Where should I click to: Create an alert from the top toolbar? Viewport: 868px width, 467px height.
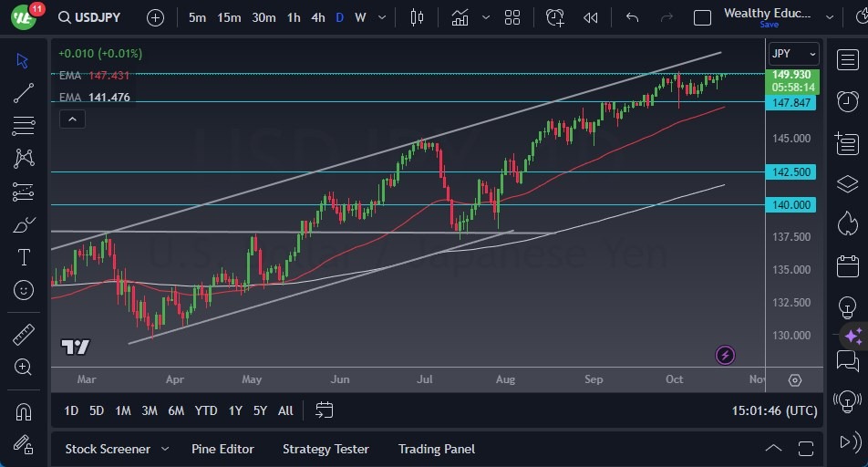tap(555, 17)
